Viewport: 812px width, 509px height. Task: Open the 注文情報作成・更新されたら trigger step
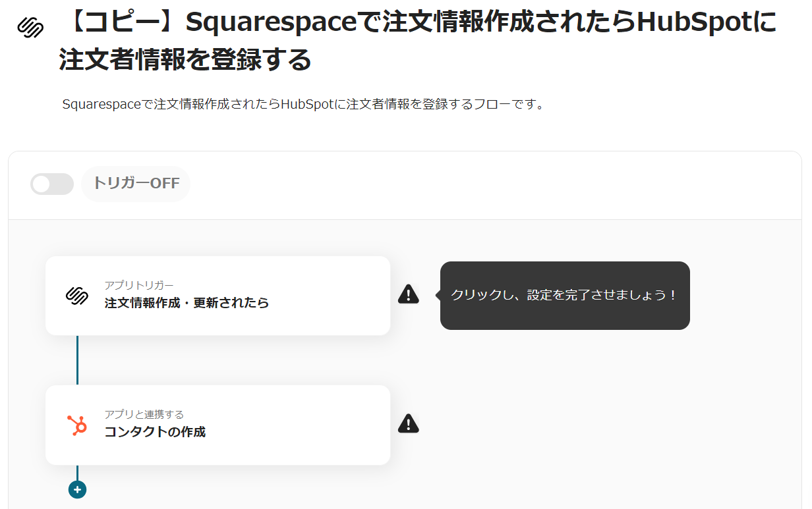(x=198, y=304)
